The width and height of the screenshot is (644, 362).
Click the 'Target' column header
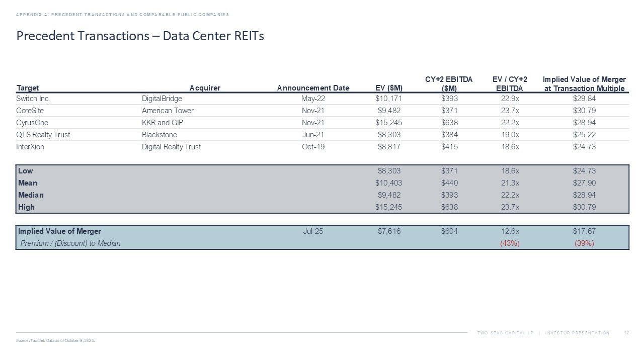pos(28,88)
